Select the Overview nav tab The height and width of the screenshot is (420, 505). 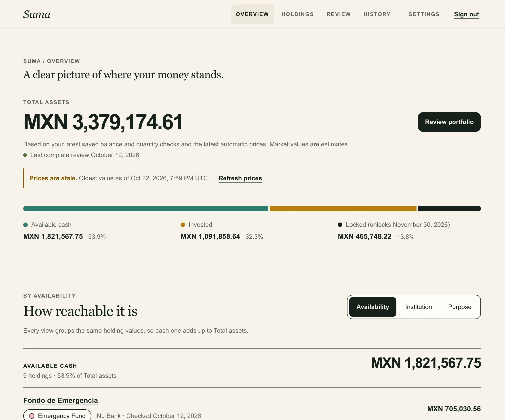(252, 14)
